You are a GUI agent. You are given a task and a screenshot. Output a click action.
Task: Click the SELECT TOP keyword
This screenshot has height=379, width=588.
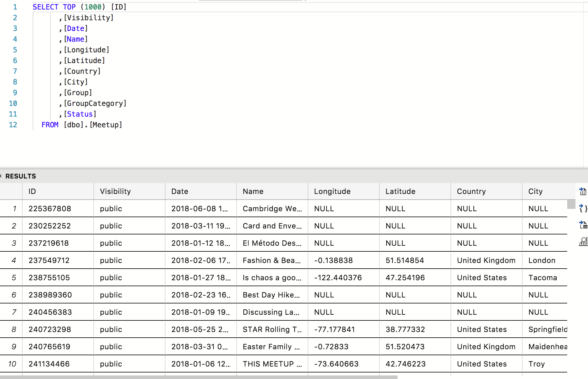point(54,7)
